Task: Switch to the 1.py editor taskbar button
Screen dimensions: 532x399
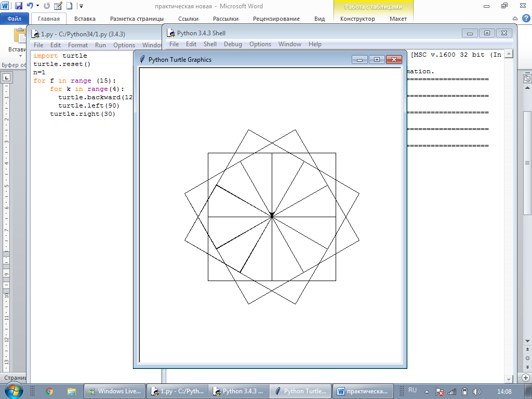Action: 177,391
